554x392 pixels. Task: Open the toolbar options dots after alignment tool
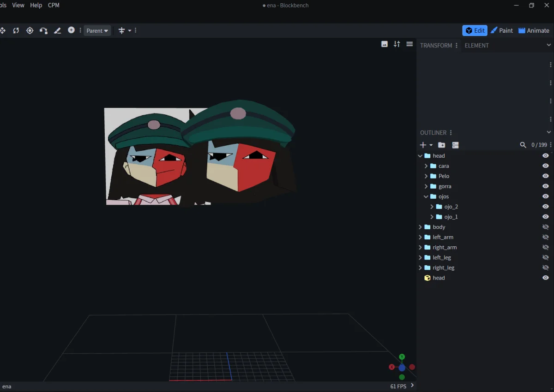click(135, 30)
